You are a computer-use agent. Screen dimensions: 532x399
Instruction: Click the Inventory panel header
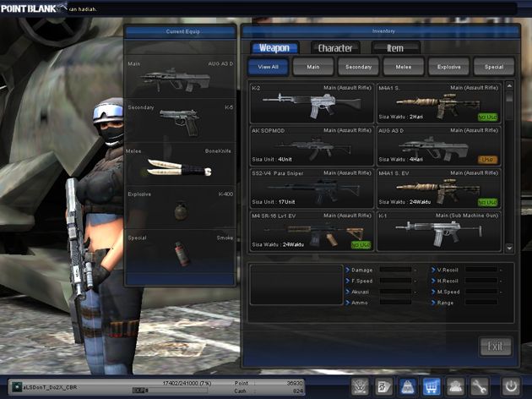click(380, 31)
